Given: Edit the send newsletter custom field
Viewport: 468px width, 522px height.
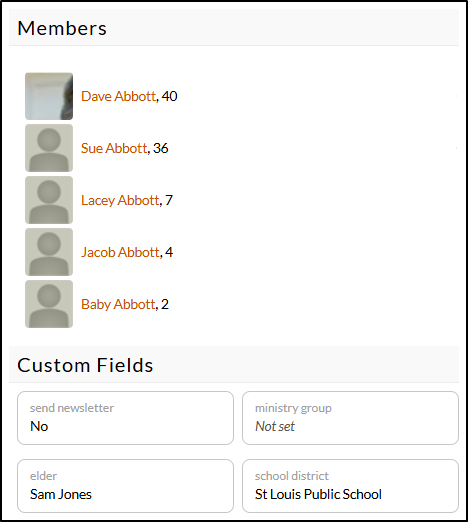Looking at the screenshot, I should click(125, 418).
